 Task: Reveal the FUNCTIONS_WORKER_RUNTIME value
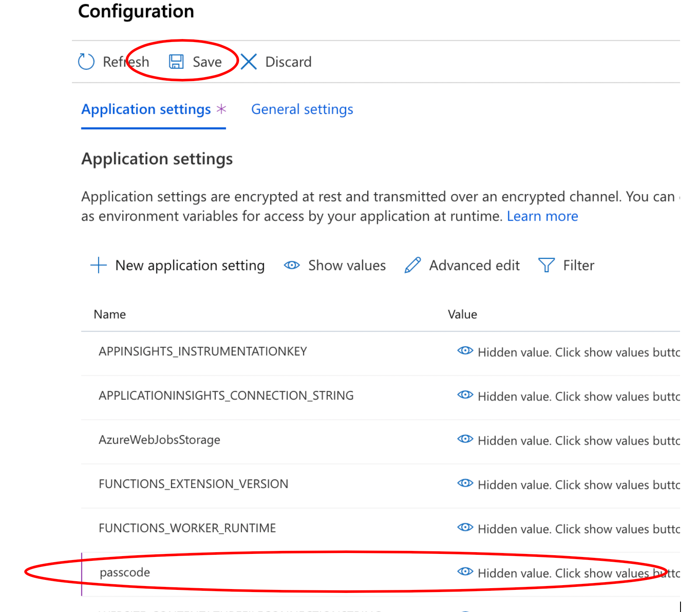(x=465, y=527)
